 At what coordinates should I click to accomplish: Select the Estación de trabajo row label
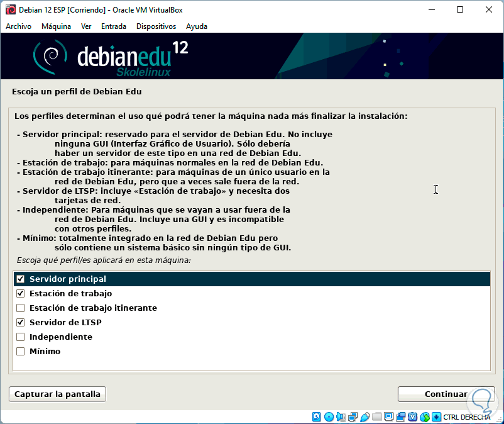click(x=71, y=293)
